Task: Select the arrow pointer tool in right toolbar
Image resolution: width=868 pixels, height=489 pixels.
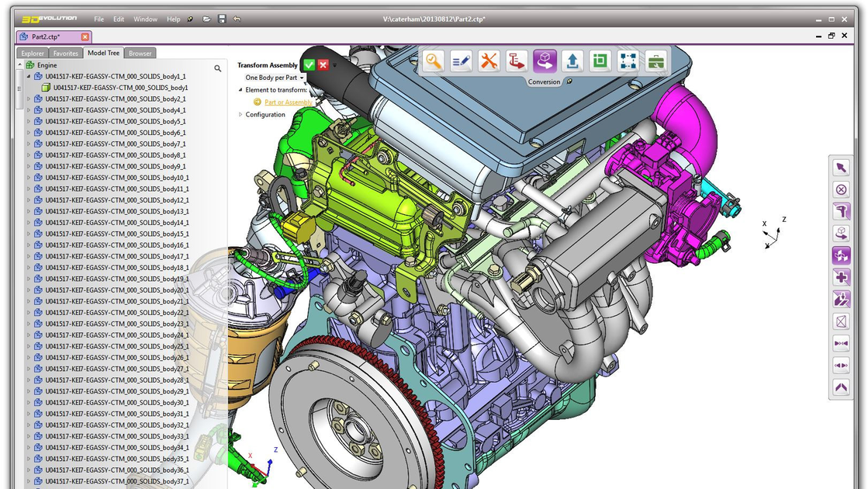Action: tap(841, 168)
